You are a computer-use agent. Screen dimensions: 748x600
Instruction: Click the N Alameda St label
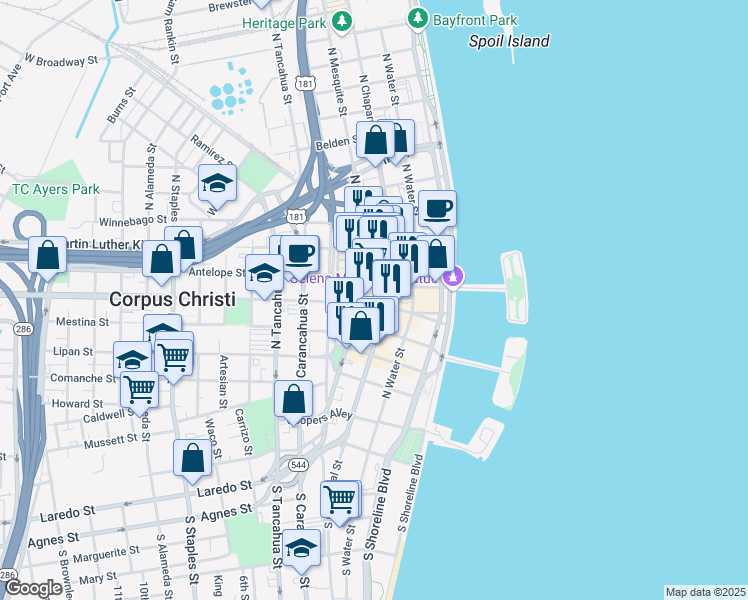150,177
